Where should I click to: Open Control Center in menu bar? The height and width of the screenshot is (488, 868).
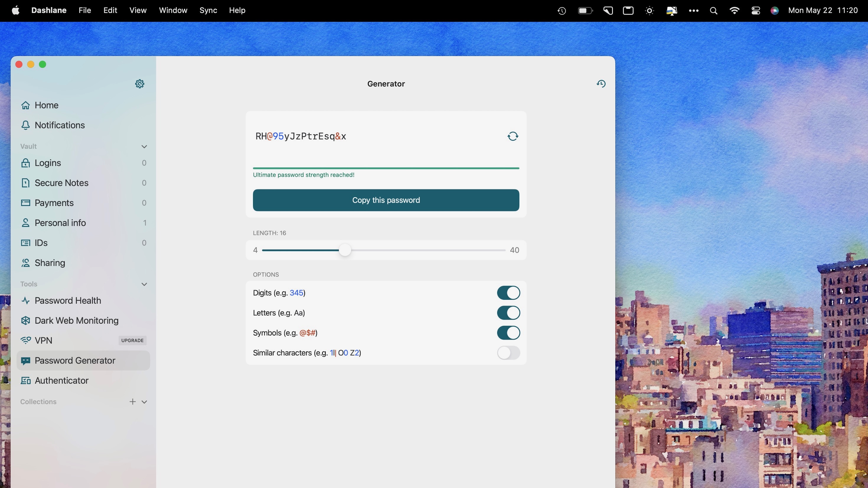click(756, 11)
